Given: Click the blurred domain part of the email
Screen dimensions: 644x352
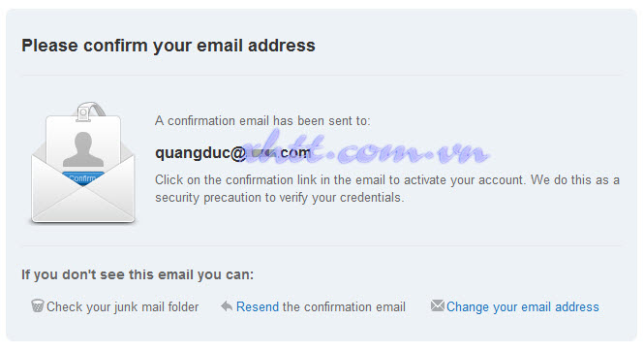Looking at the screenshot, I should pos(262,153).
